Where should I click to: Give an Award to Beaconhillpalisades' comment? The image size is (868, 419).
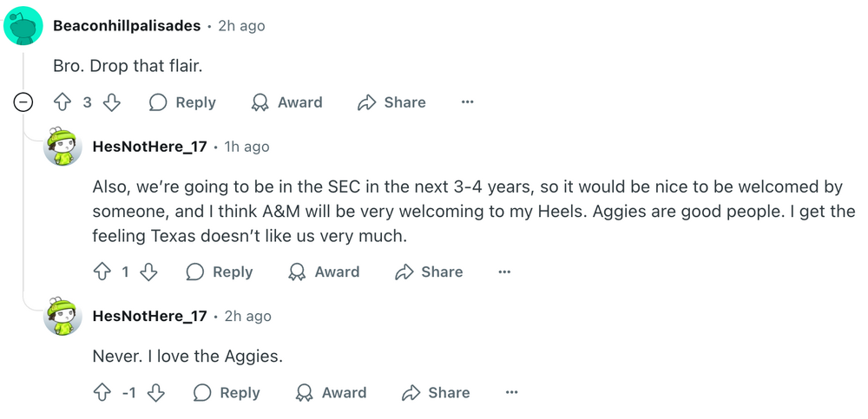pos(286,102)
